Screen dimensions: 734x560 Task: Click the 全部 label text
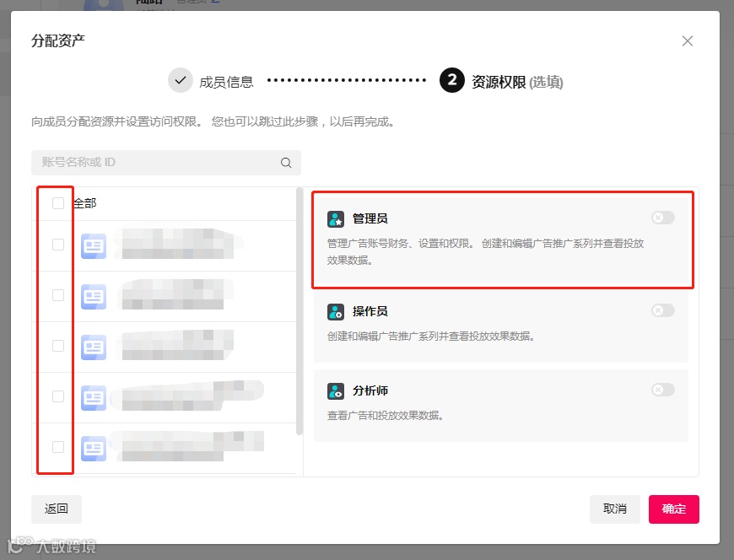point(84,203)
